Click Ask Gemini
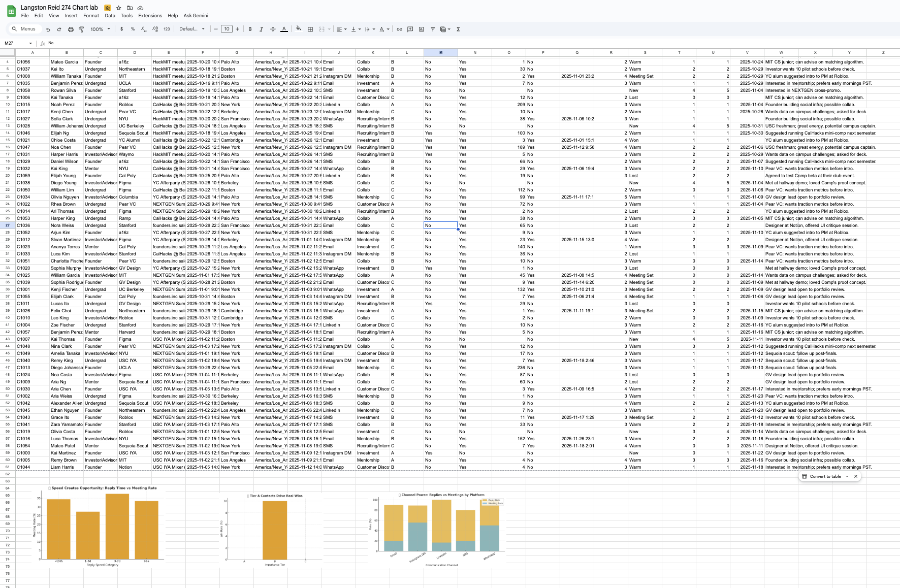This screenshot has width=900, height=588. tap(196, 16)
